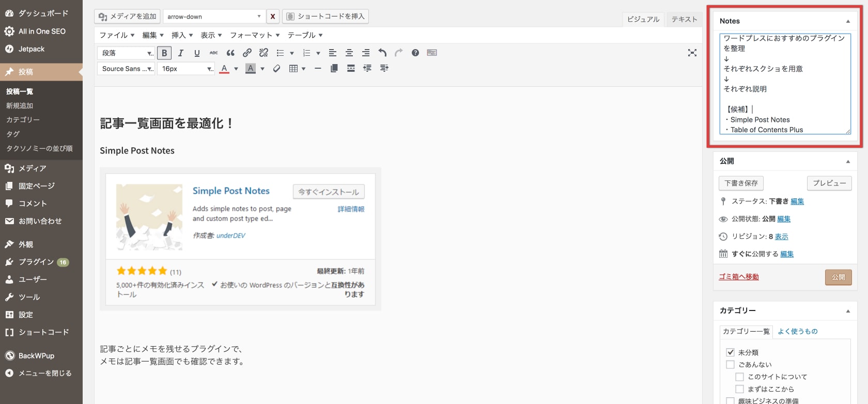Insert a bulleted list
Screen dimensions: 868x404
click(x=280, y=53)
